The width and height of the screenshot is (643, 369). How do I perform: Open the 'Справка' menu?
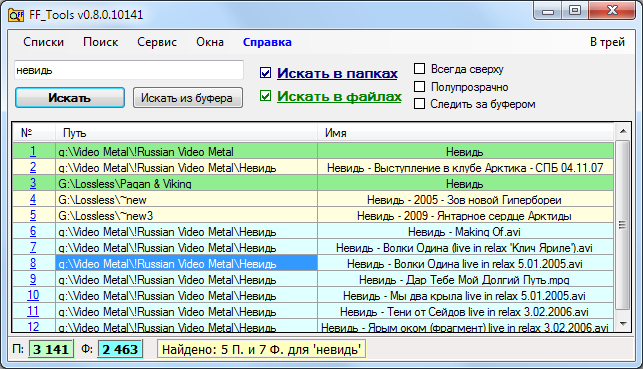[x=267, y=42]
